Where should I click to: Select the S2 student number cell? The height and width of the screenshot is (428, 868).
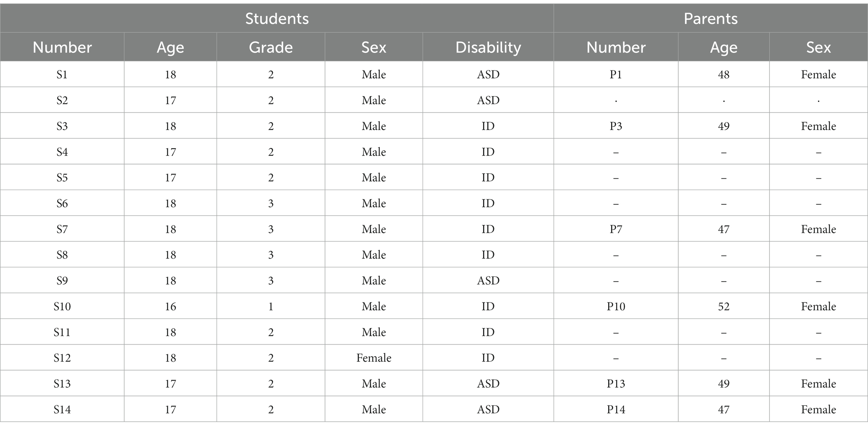point(62,100)
